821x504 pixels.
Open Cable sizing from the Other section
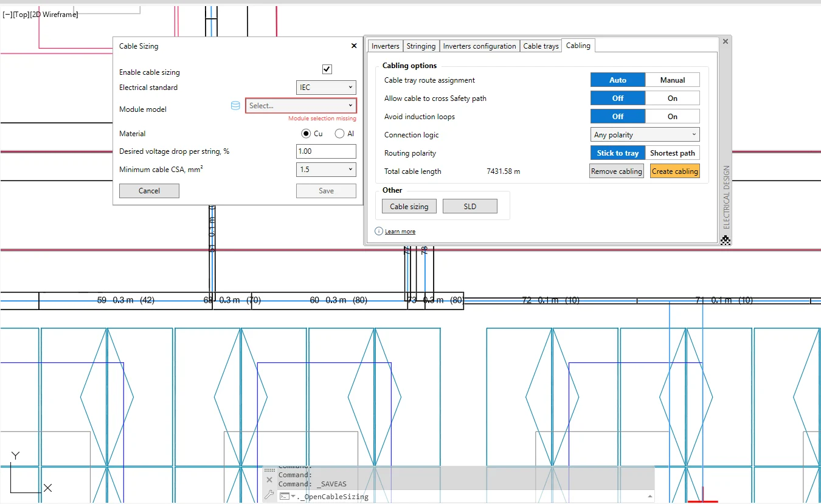coord(409,207)
